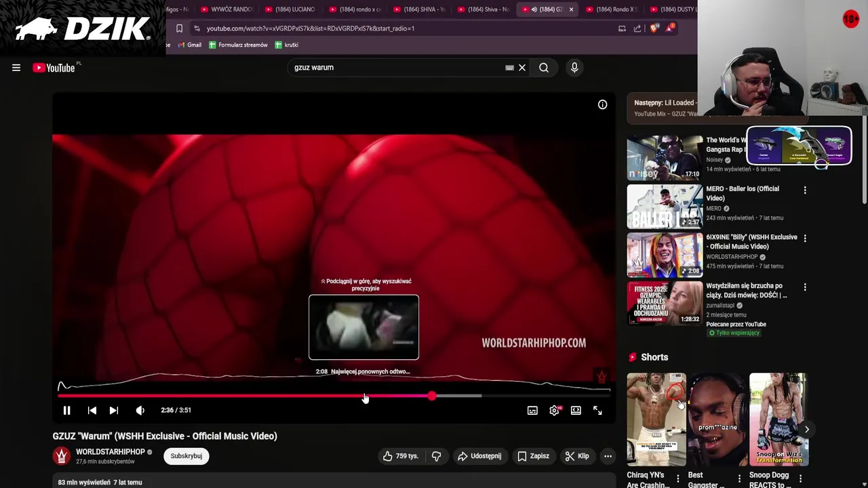This screenshot has width=868, height=488.
Task: Enter fullscreen mode
Action: click(x=597, y=410)
